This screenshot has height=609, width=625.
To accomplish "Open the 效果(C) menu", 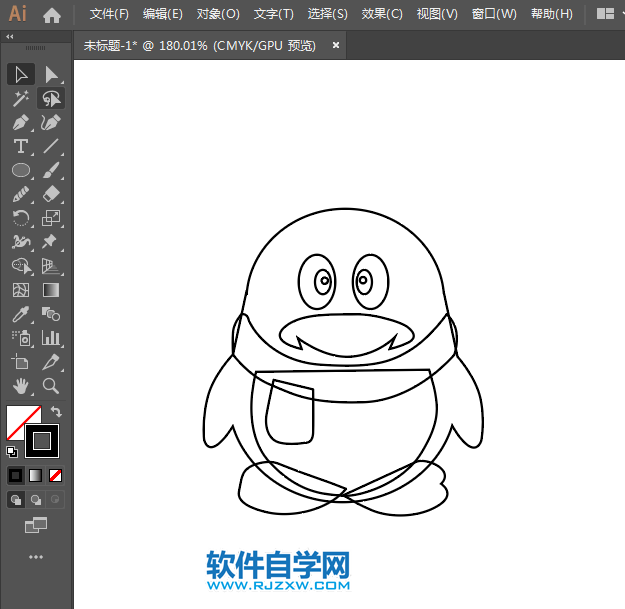I will coord(382,14).
